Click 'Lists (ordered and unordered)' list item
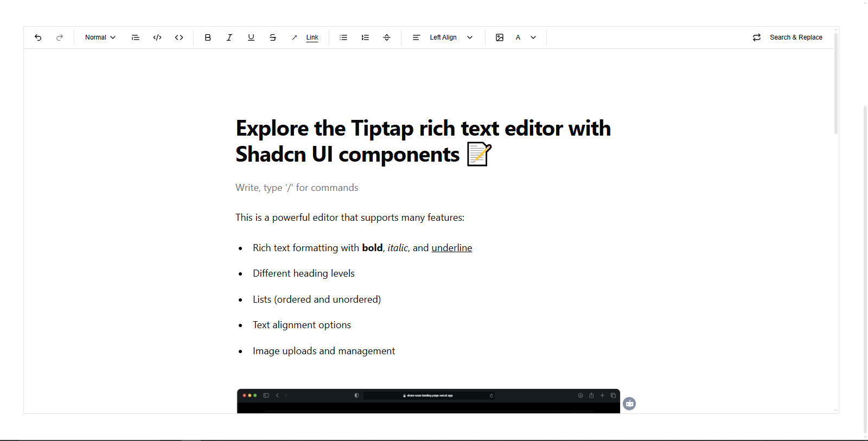The height and width of the screenshot is (441, 868). coord(317,299)
